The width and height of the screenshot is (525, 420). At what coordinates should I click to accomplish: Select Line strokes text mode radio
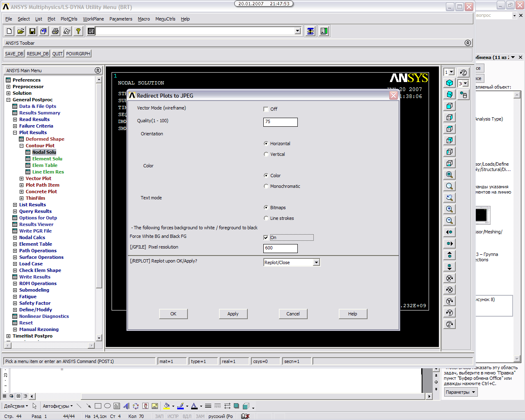point(266,218)
